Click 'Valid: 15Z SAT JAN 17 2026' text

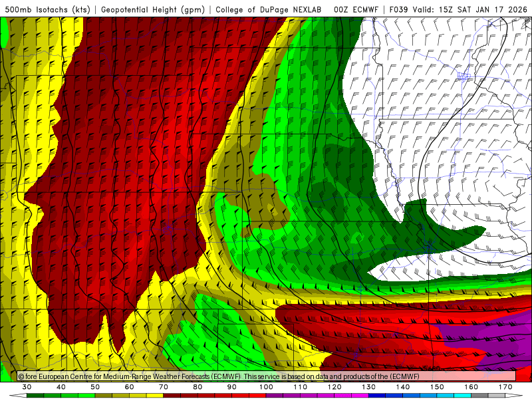470,10
